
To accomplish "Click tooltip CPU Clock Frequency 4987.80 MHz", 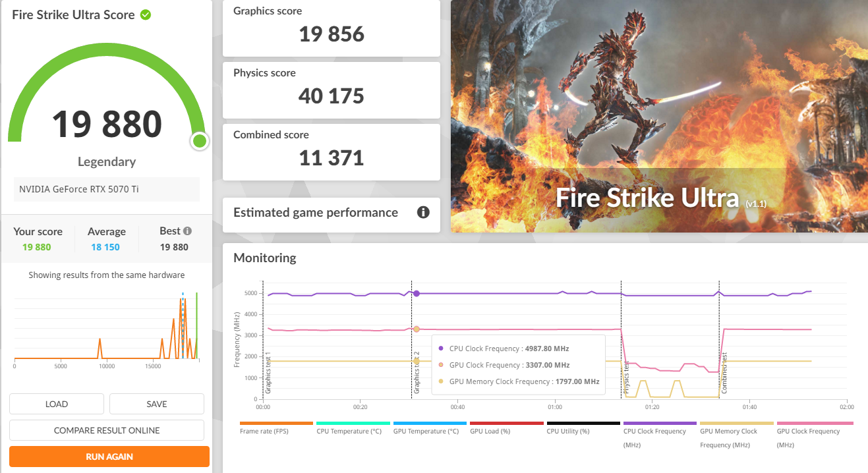I will [x=509, y=348].
